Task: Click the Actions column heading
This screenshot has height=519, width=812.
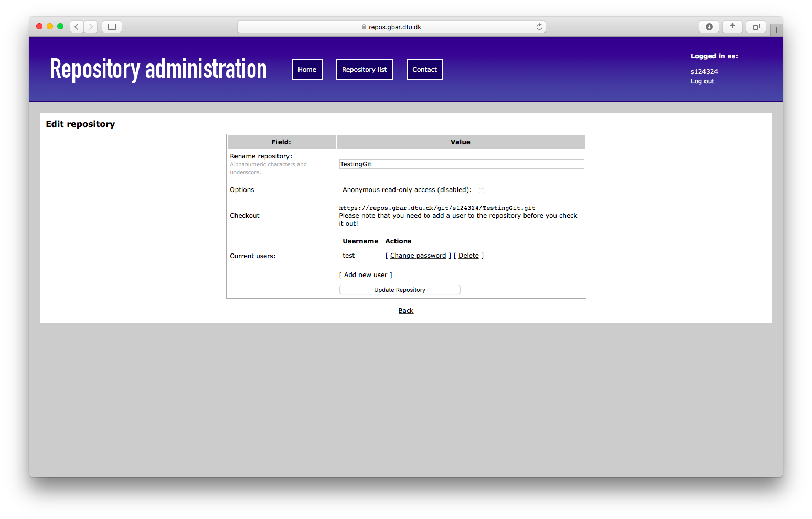Action: click(398, 241)
